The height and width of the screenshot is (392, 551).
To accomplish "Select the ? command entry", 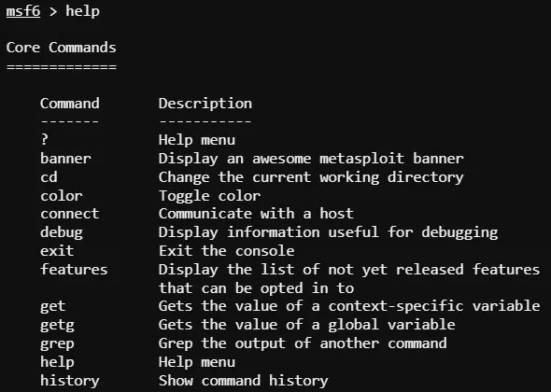I will [x=44, y=140].
